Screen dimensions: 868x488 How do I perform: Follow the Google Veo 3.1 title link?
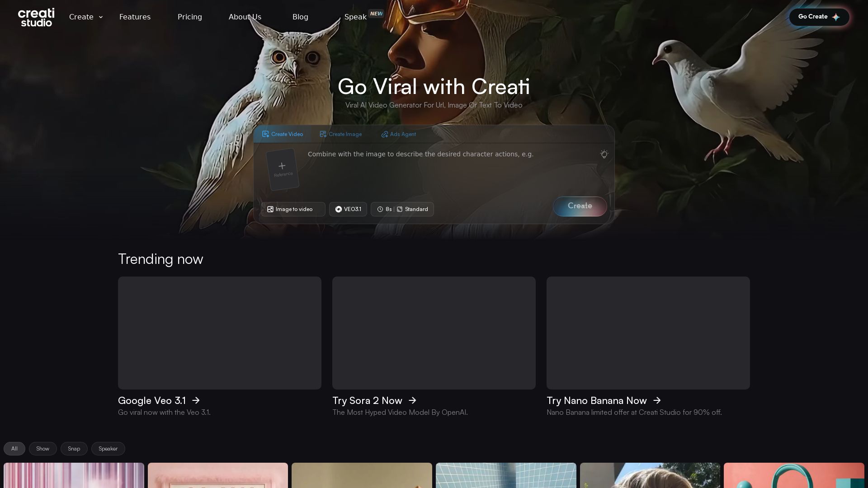point(159,401)
